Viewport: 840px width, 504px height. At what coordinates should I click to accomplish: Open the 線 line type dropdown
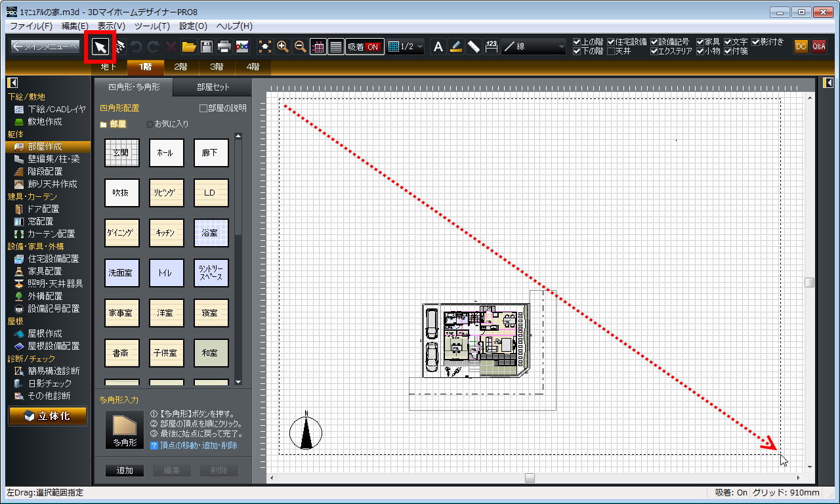coord(534,47)
